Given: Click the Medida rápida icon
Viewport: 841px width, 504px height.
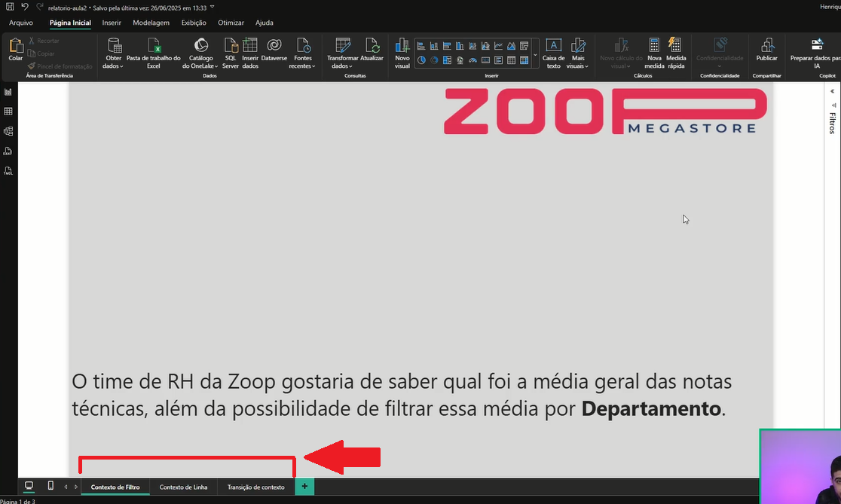Looking at the screenshot, I should tap(675, 45).
